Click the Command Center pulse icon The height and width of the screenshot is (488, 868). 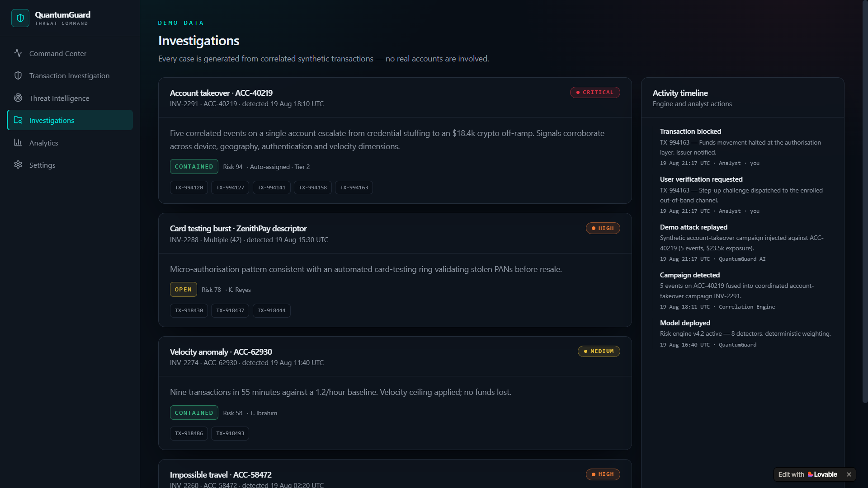(18, 53)
